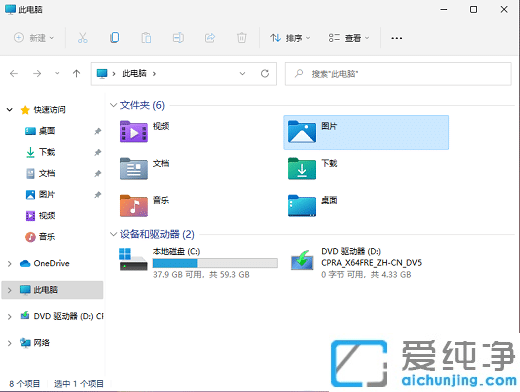520x392 pixels.
Task: Click the Share icon in toolbar
Action: coord(210,38)
